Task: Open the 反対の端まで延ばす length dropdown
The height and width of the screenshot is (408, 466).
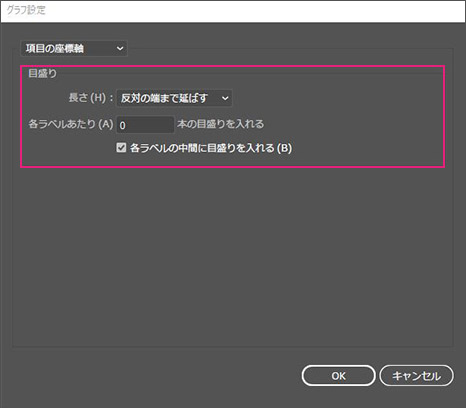Action: pos(174,98)
